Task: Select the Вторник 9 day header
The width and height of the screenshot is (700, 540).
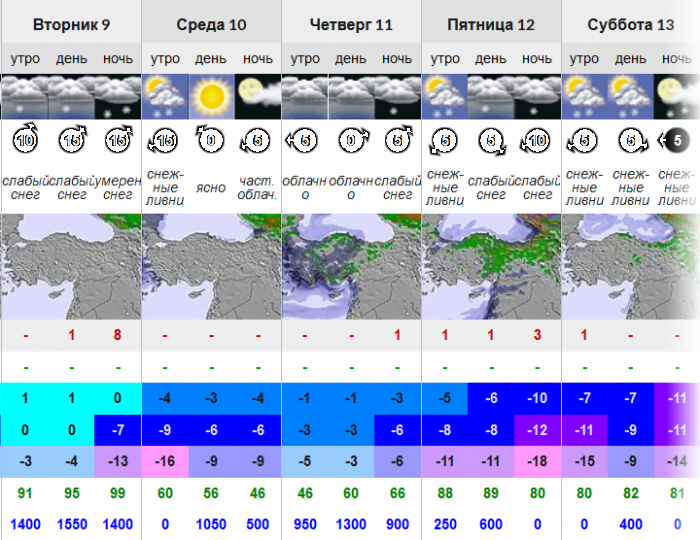Action: click(x=71, y=25)
